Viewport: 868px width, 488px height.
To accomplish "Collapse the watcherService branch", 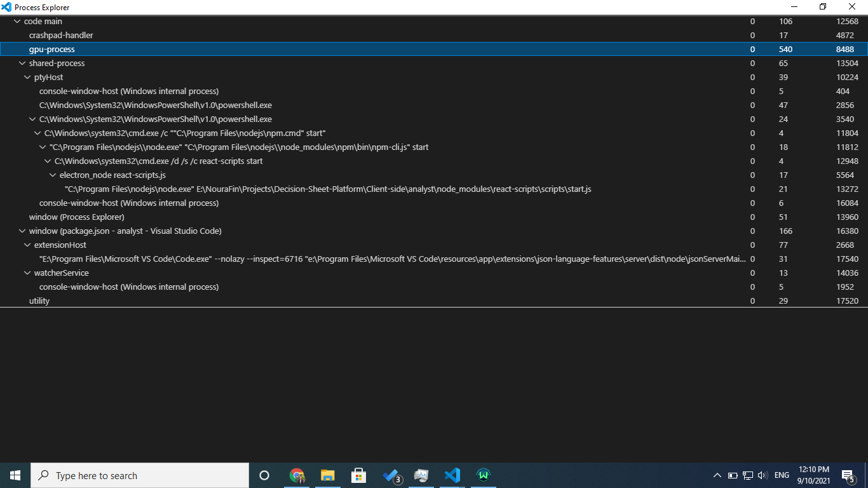I will (x=27, y=273).
